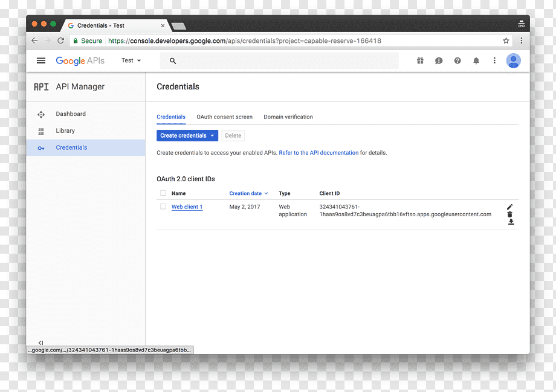Switch to OAuth consent screen tab
This screenshot has width=556, height=392.
pos(224,117)
